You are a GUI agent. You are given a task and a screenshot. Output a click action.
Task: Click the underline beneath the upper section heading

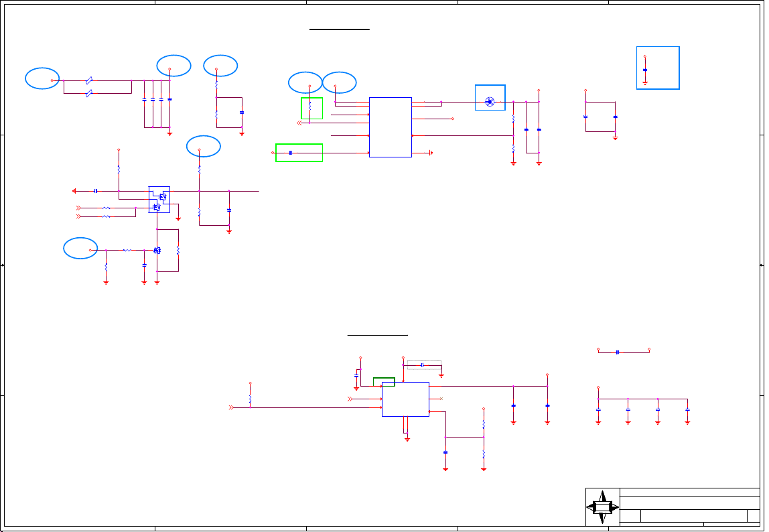tap(340, 29)
